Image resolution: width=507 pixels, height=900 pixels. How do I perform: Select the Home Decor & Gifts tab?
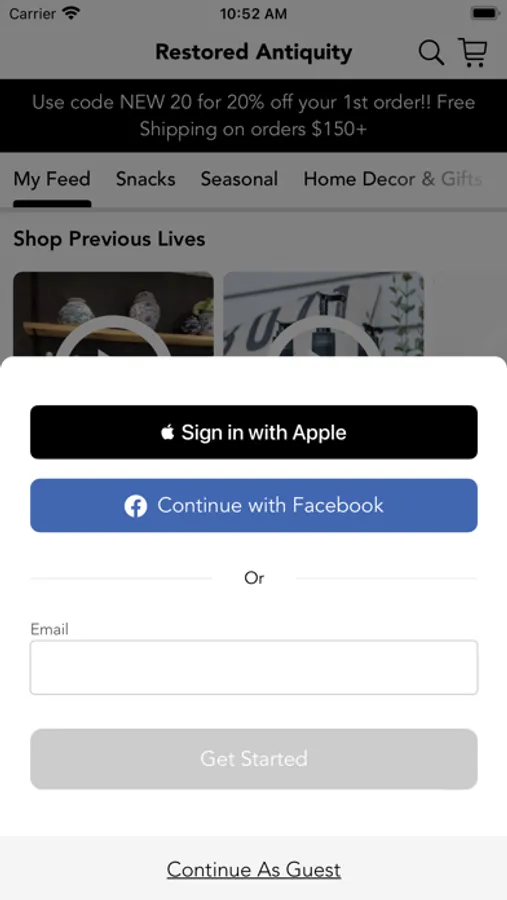click(393, 179)
